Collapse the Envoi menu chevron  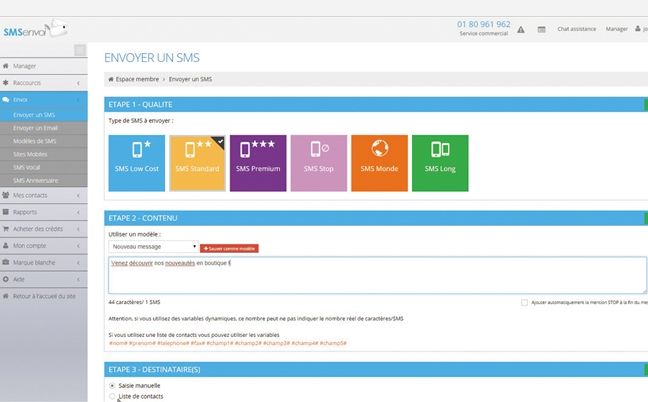78,100
